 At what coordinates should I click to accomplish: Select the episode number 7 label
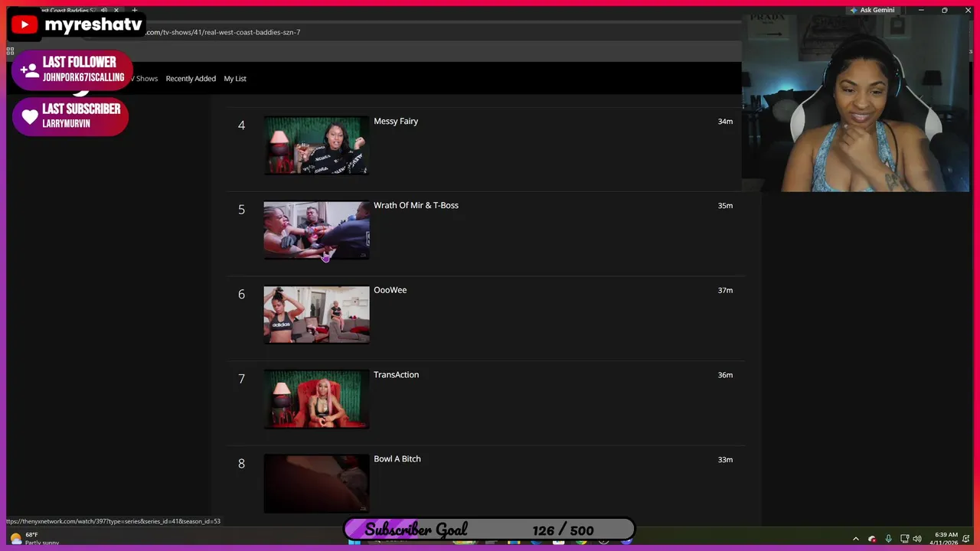(241, 379)
